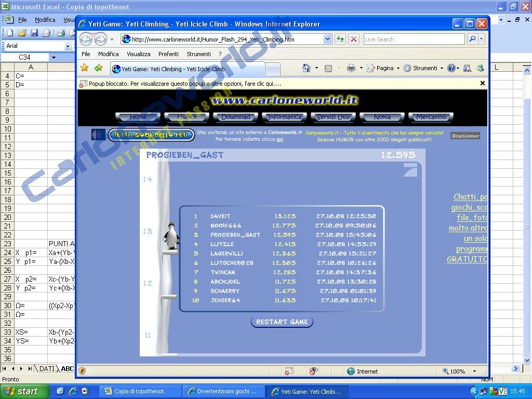
Task: Launch Windows Media Player from quick launch
Action: point(85,391)
